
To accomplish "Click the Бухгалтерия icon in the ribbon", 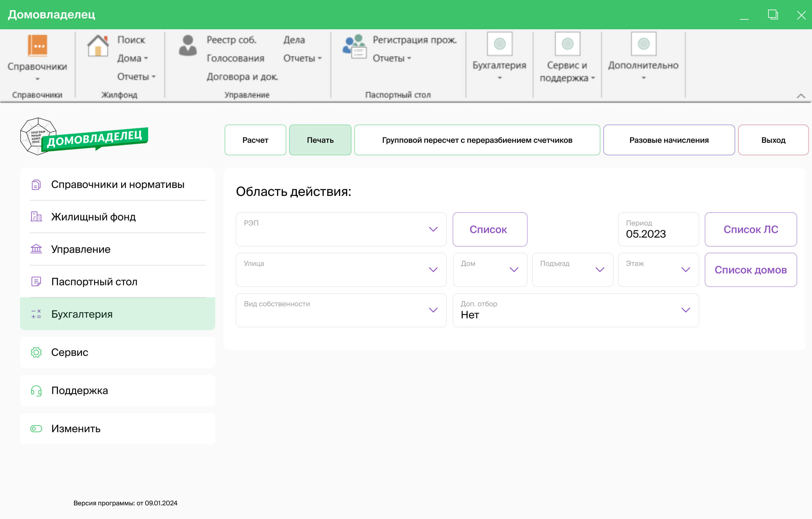I will click(x=499, y=44).
